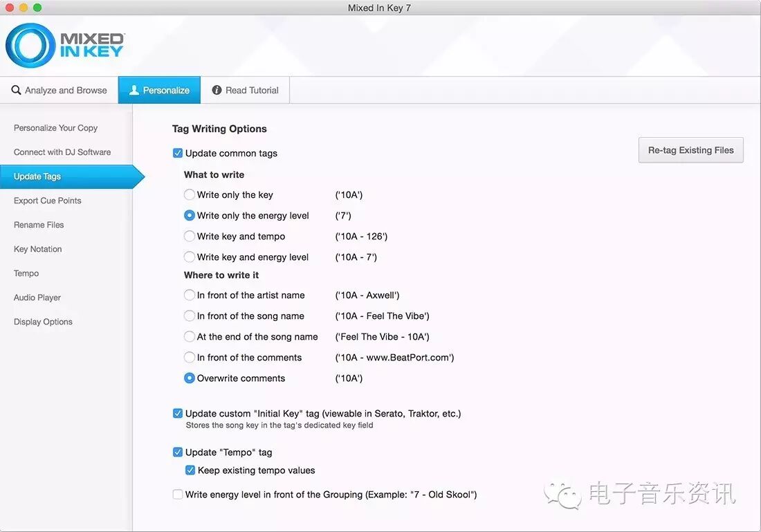Viewport: 761px width, 532px height.
Task: Select Personalize Your Copy in sidebar
Action: click(56, 128)
